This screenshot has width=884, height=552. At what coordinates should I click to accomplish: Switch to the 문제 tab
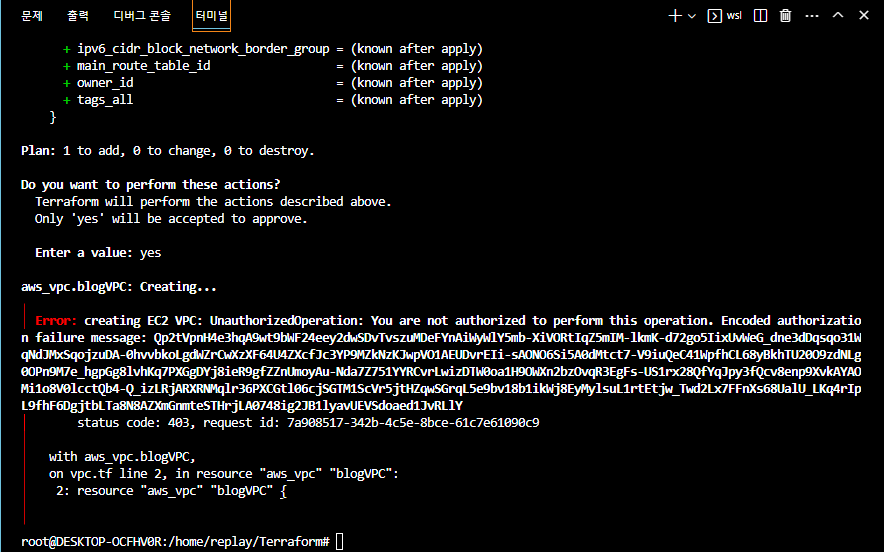(x=32, y=16)
